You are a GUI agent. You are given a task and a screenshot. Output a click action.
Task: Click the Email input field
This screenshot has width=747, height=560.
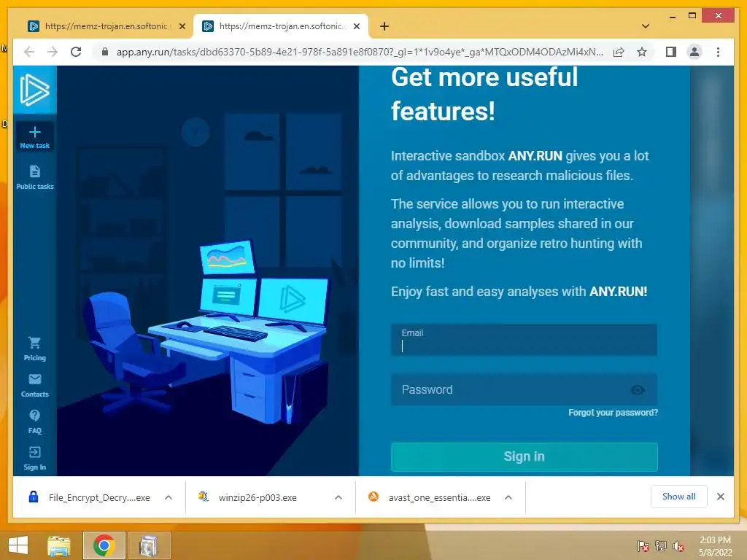[x=524, y=340]
